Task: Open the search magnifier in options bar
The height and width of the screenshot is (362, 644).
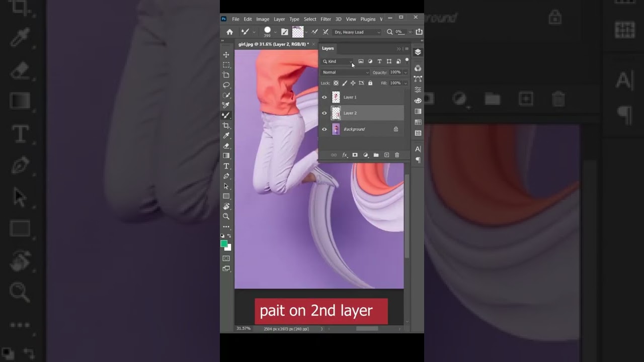Action: [x=389, y=32]
